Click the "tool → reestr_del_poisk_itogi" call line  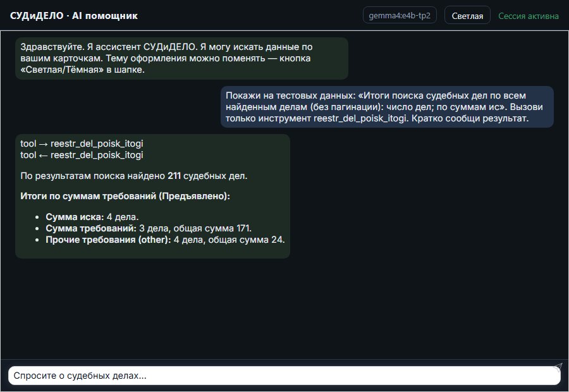click(x=82, y=144)
